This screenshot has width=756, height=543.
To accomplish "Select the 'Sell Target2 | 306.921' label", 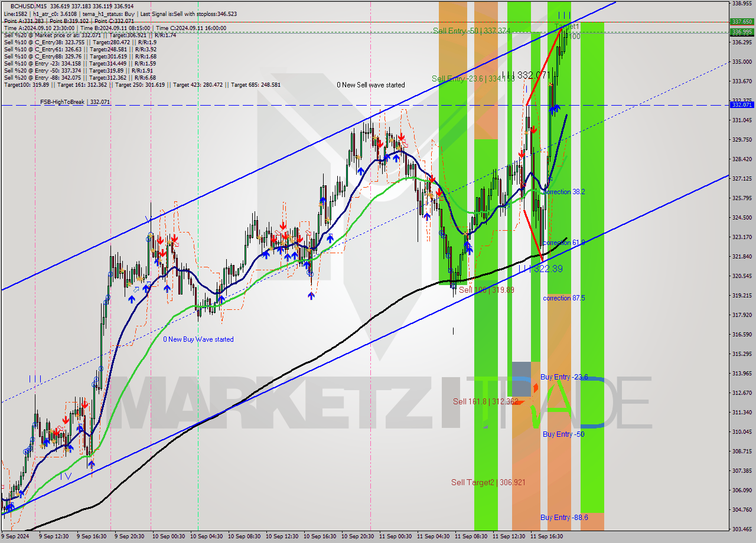I will pos(488,482).
